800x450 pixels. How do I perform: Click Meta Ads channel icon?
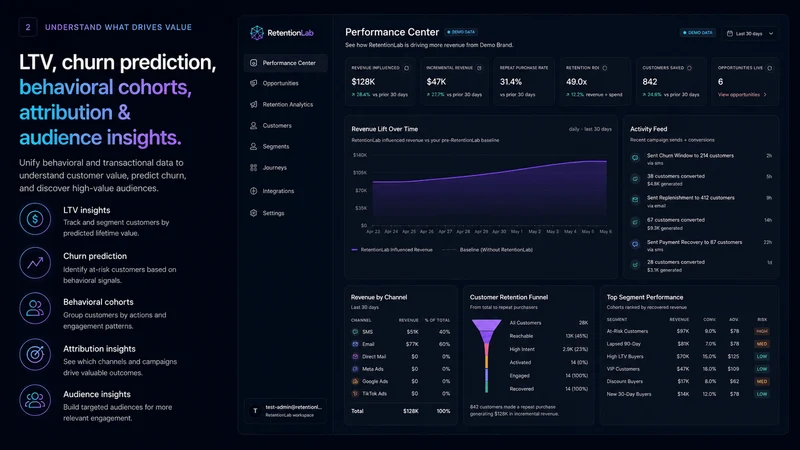coord(355,368)
